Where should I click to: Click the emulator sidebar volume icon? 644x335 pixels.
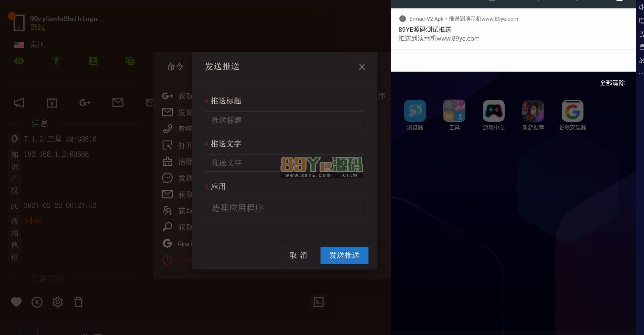pyautogui.click(x=641, y=7)
